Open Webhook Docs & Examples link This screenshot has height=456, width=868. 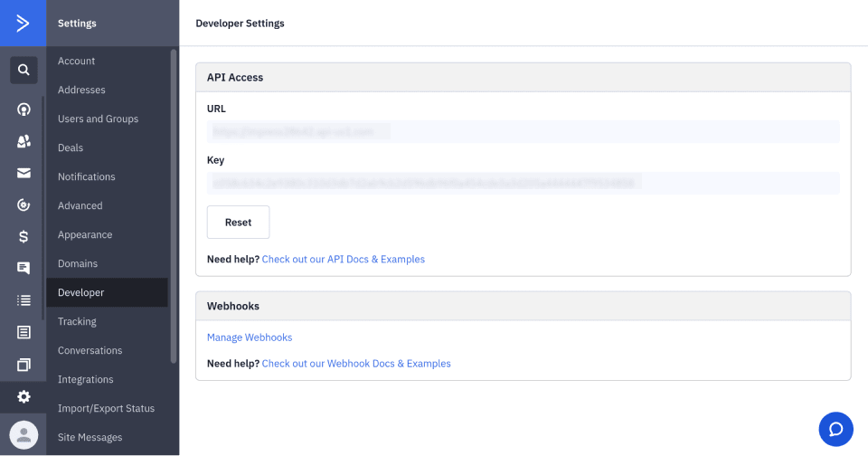[x=356, y=364]
